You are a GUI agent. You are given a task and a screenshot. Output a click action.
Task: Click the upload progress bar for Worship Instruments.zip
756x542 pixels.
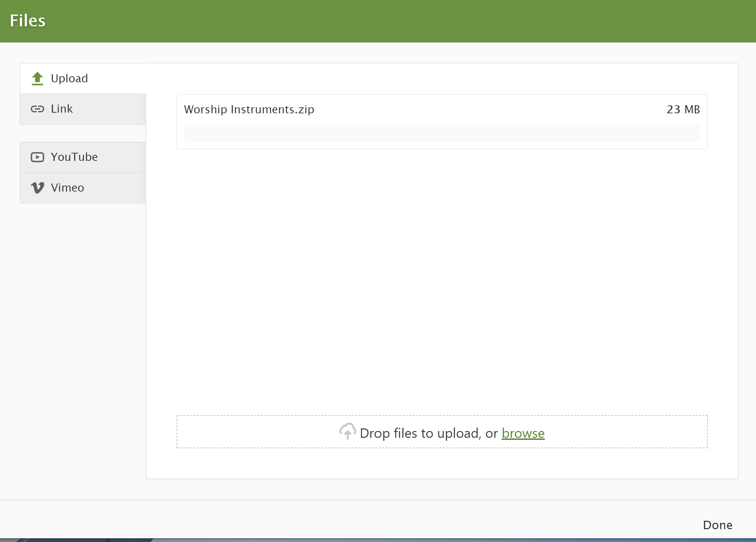point(442,133)
